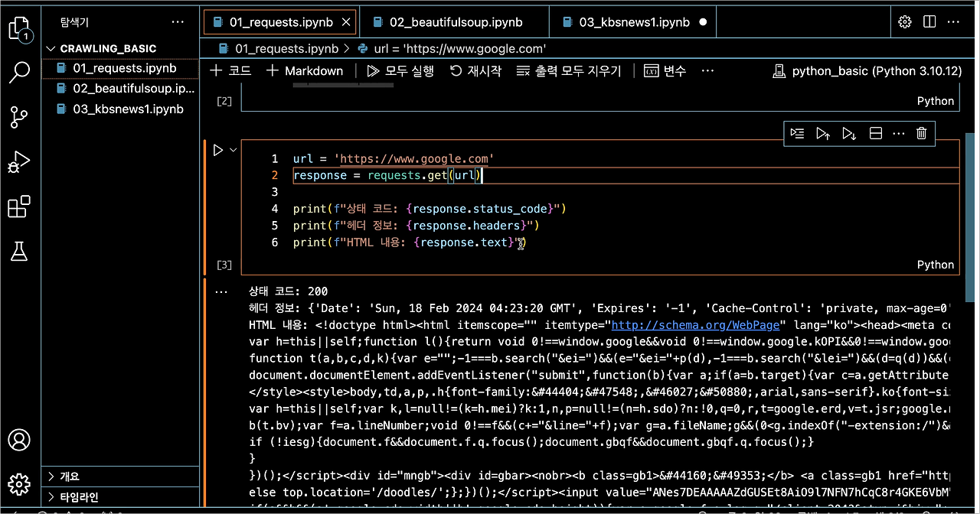Change cell language Python for cell [3]
980x514 pixels.
(936, 265)
